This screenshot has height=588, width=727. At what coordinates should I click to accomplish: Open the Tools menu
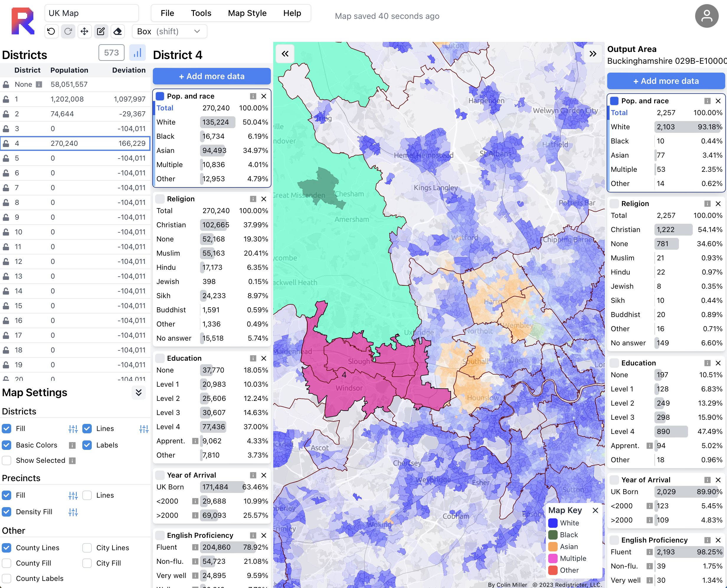click(201, 13)
